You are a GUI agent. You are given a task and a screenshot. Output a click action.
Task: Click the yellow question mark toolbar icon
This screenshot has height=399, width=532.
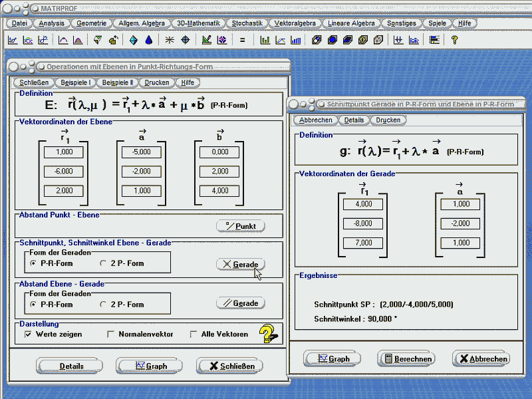tap(454, 40)
